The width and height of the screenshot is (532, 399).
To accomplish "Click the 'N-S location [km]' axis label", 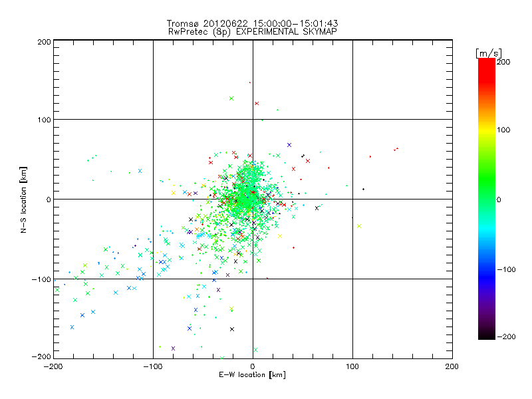I will point(23,199).
